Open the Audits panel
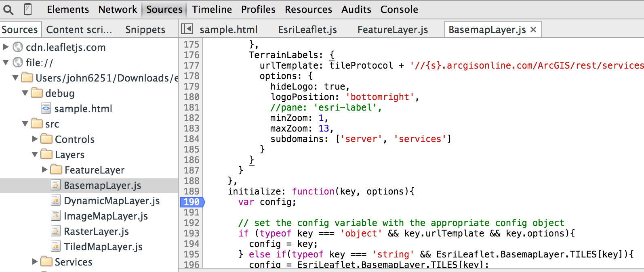The height and width of the screenshot is (272, 644). (356, 9)
